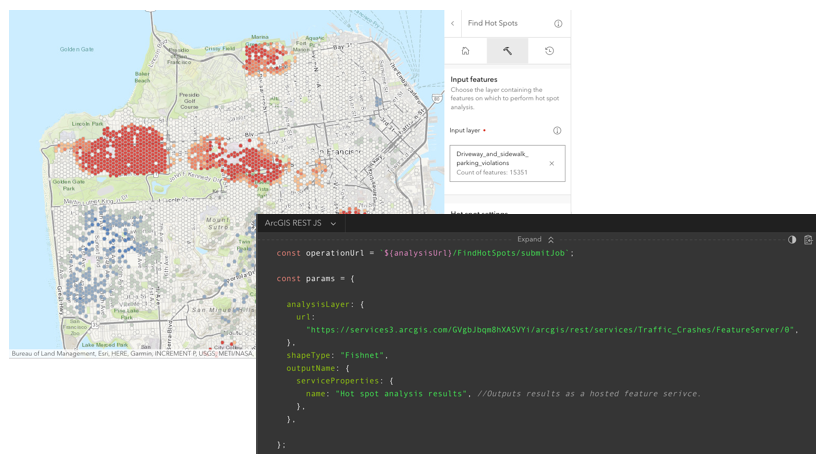The width and height of the screenshot is (826, 465).
Task: Copy the code snippet to clipboard
Action: (x=808, y=240)
